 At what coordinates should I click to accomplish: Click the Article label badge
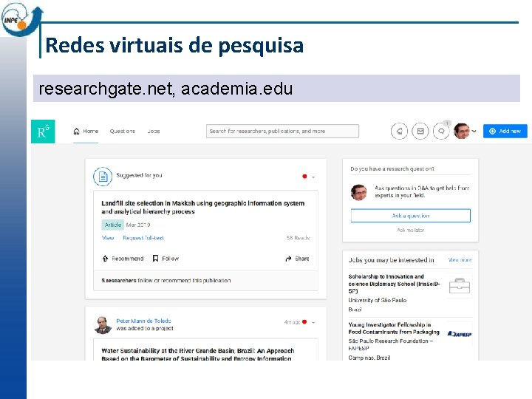pos(112,225)
